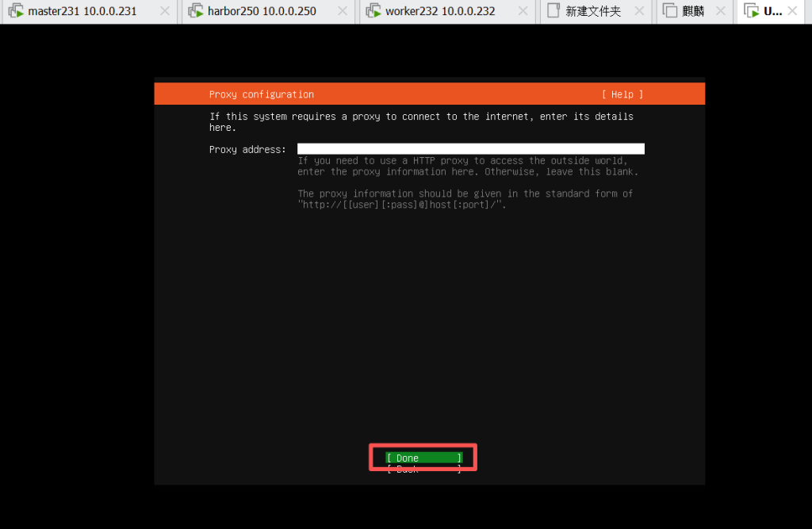Switch to the 麒麟 tab
812x529 pixels.
[693, 11]
